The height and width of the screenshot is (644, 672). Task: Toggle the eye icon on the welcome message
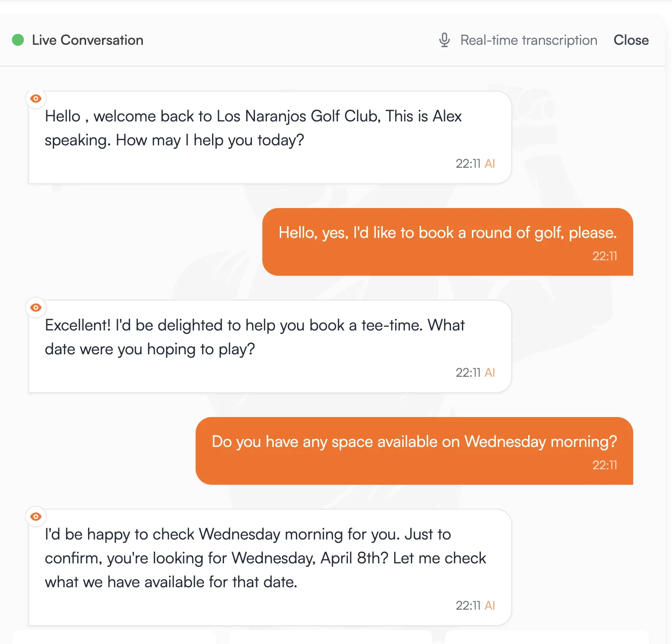coord(36,99)
